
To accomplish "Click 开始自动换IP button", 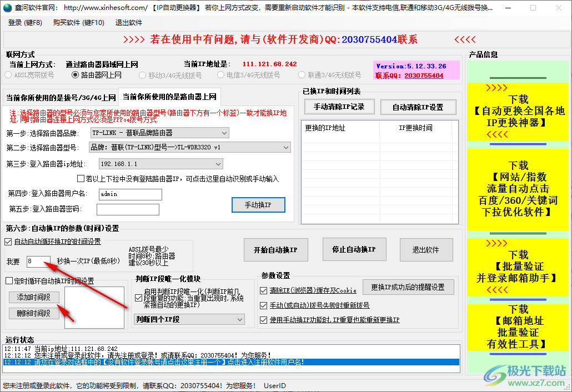I will [276, 250].
